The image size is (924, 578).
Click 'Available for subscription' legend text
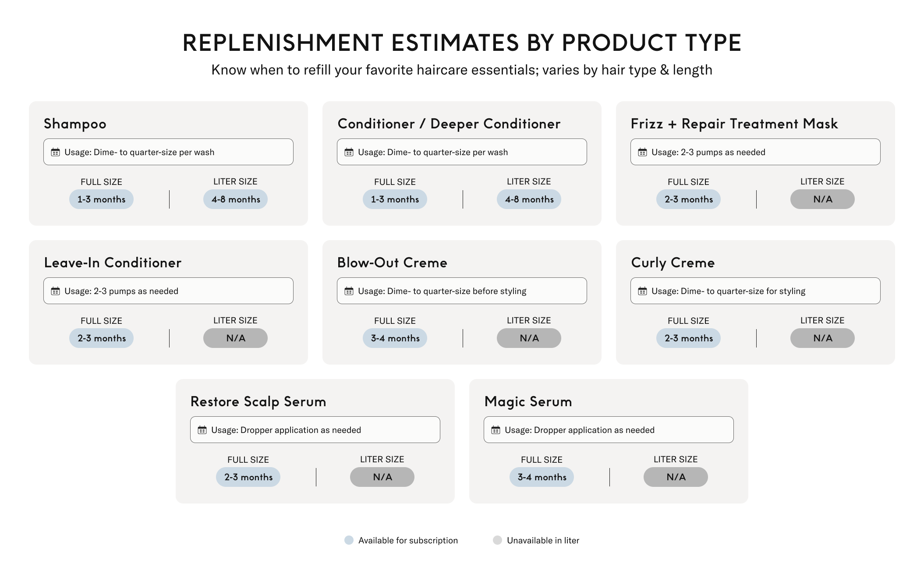(x=408, y=540)
